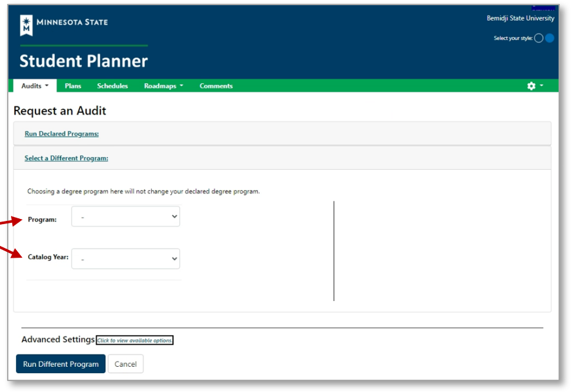Open the Comments tab
The height and width of the screenshot is (392, 576).
[x=216, y=86]
